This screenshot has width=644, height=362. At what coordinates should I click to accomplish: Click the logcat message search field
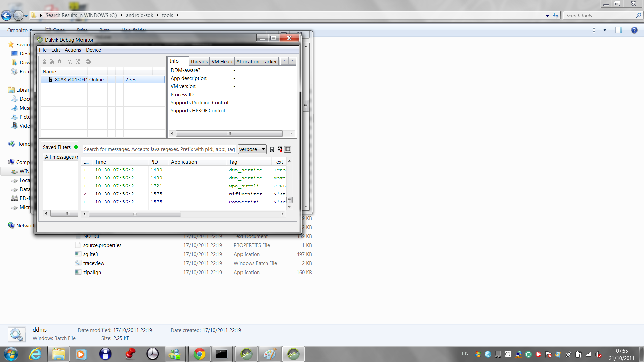tap(159, 149)
